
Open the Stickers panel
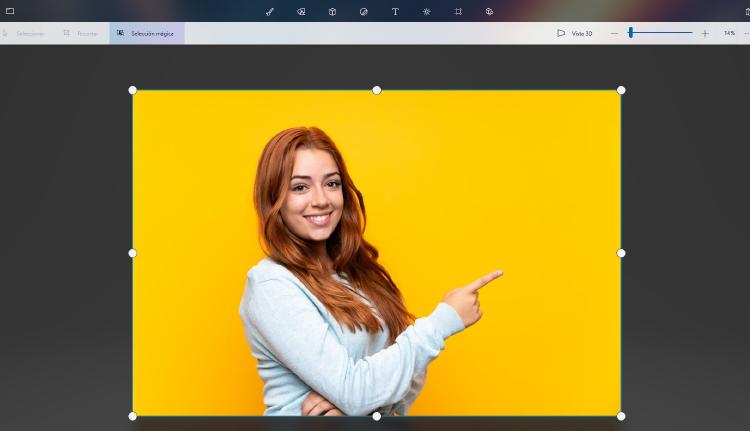(363, 12)
